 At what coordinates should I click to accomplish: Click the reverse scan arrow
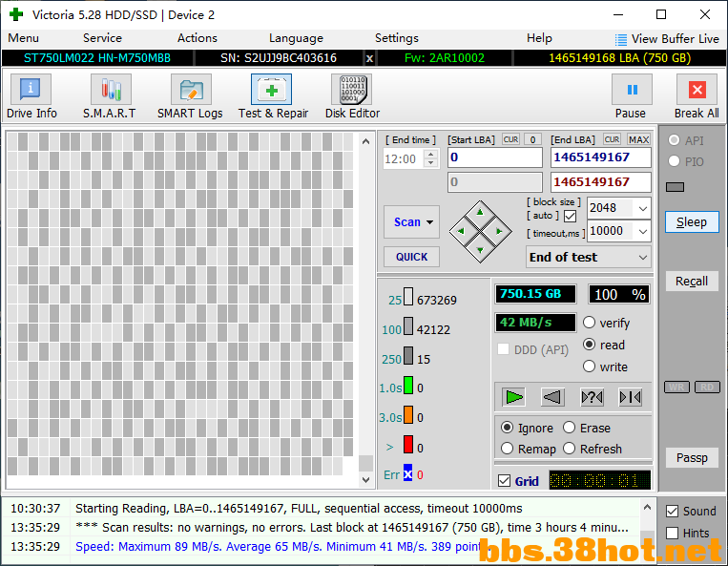click(x=552, y=397)
